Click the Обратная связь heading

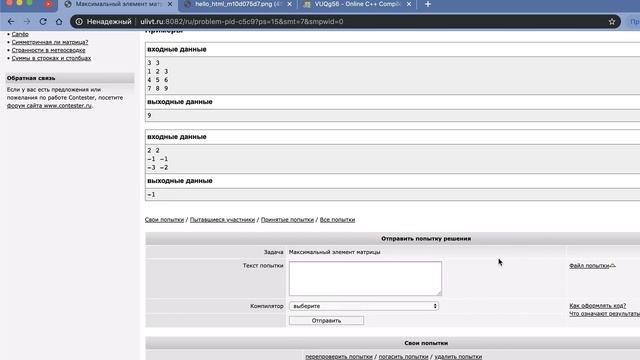(31, 78)
